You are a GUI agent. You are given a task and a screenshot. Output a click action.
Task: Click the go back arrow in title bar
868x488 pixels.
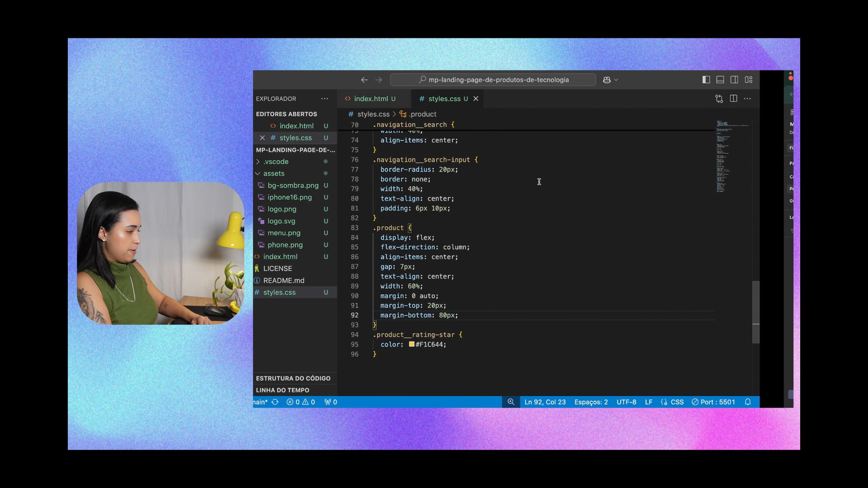[364, 80]
